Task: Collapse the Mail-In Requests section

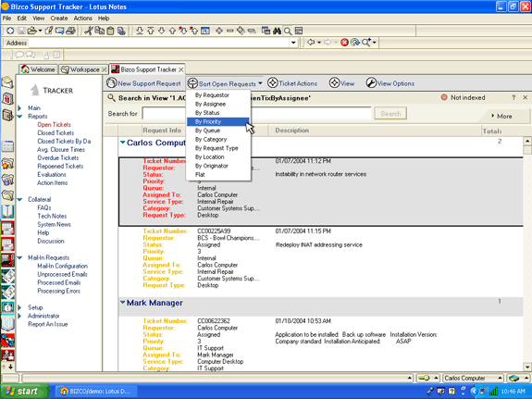Action: click(x=19, y=257)
